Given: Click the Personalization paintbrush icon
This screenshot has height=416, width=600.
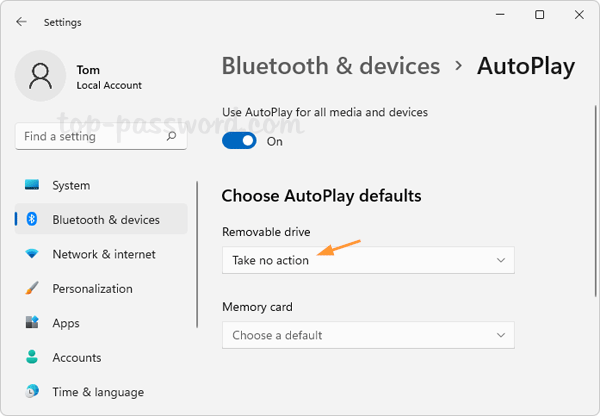Looking at the screenshot, I should click(32, 289).
